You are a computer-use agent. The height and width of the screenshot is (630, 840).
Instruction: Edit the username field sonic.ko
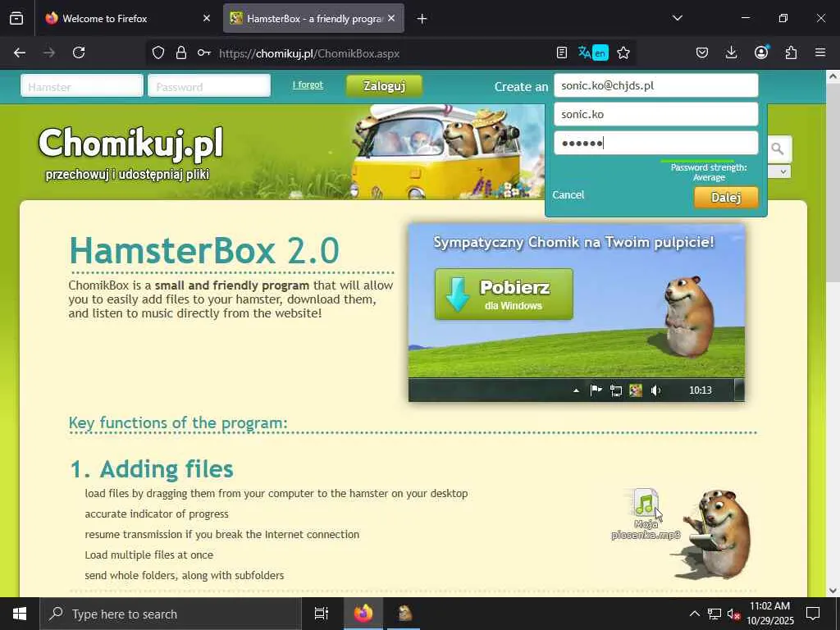coord(655,114)
